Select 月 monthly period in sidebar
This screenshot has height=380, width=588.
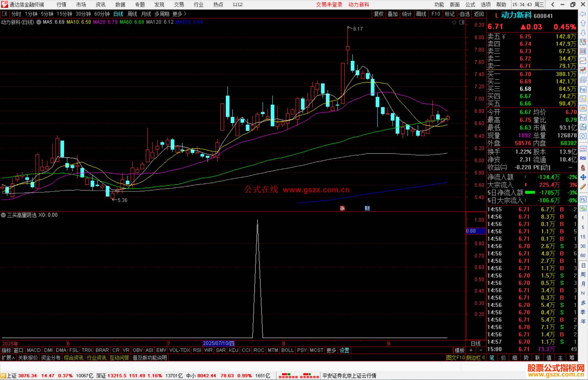(x=583, y=284)
